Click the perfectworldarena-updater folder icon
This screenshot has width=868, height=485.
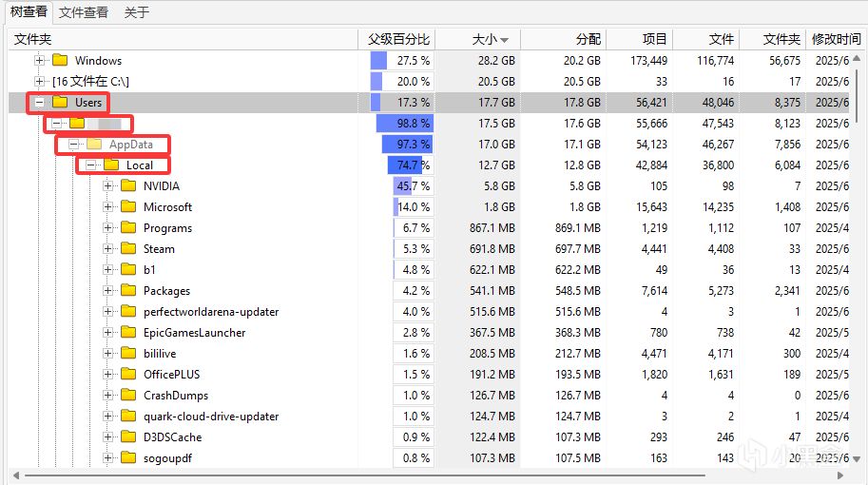point(128,311)
